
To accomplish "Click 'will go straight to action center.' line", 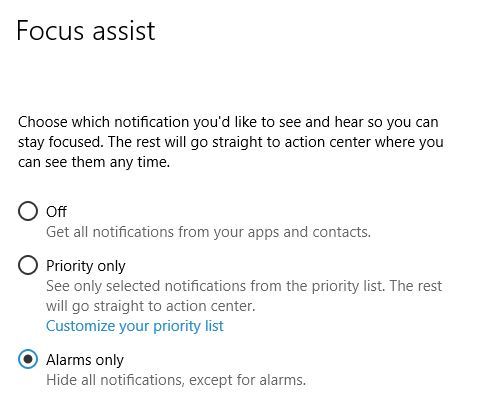I will [151, 306].
